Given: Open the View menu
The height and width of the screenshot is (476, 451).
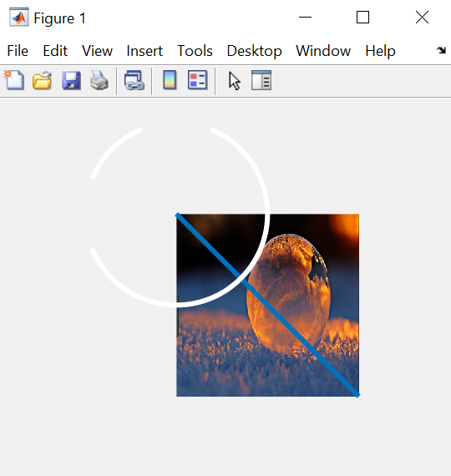Looking at the screenshot, I should pyautogui.click(x=97, y=51).
